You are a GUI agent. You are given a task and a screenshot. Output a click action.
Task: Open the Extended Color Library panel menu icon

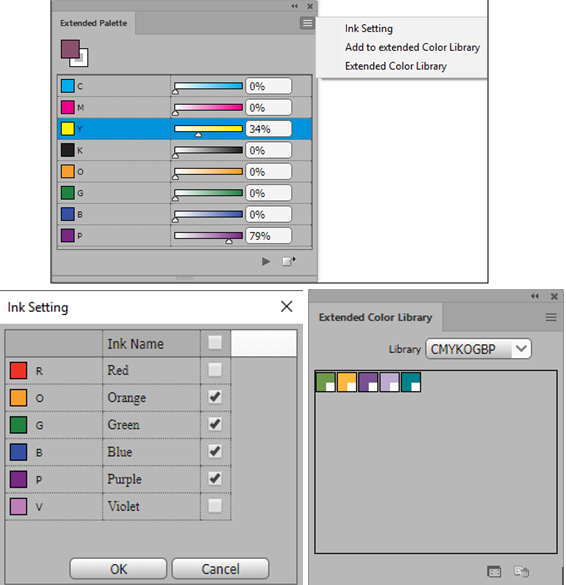tap(551, 317)
